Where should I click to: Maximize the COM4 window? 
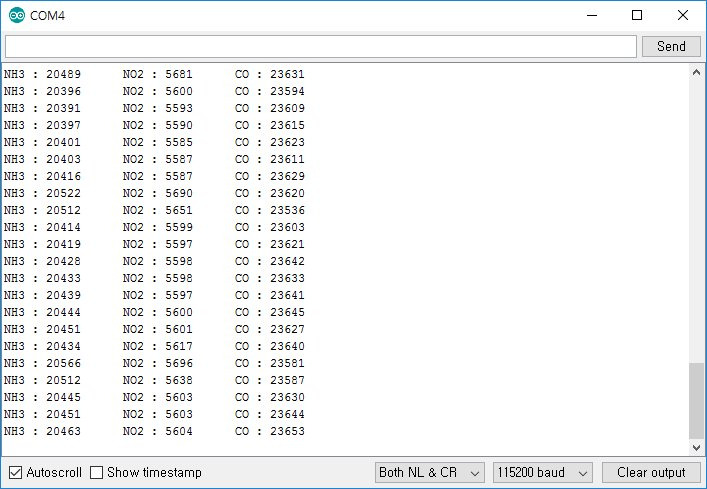[x=637, y=15]
